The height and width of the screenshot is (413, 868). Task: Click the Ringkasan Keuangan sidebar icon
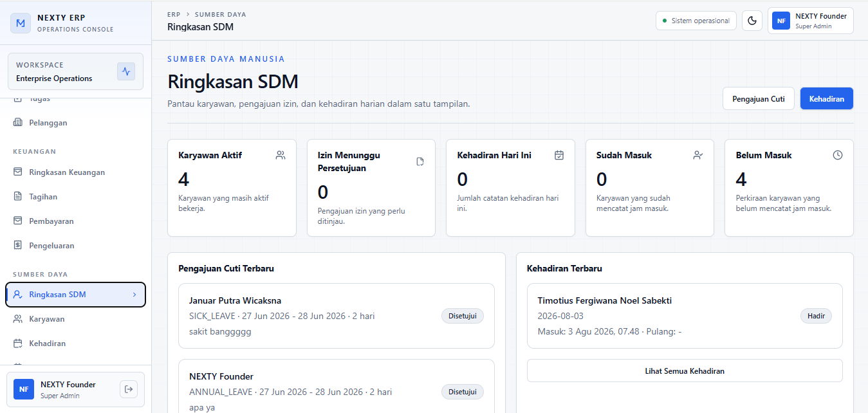[x=18, y=172]
